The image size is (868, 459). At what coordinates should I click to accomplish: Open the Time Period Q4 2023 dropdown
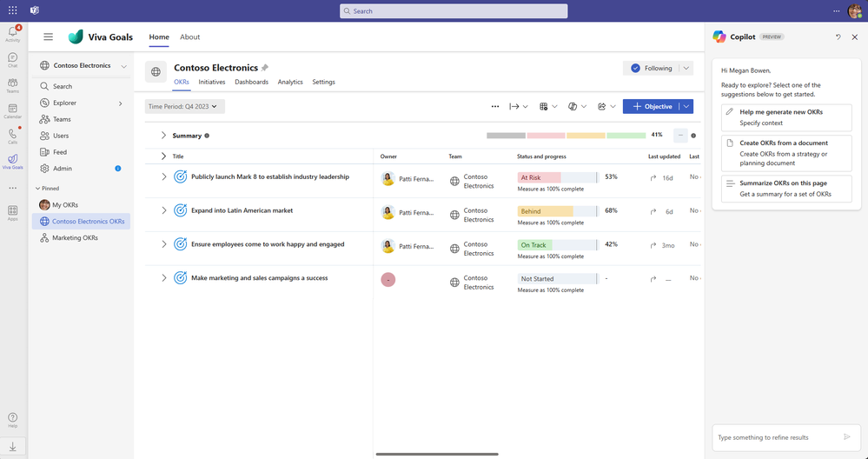coord(185,106)
